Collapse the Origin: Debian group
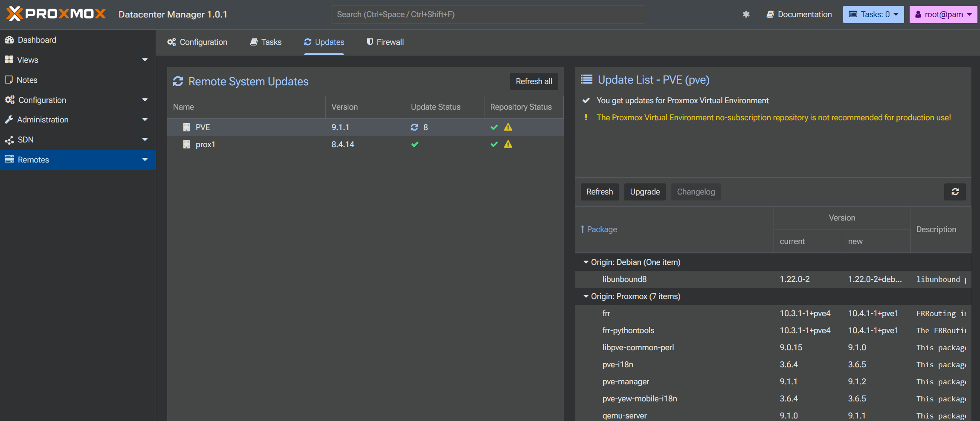980x421 pixels. click(x=586, y=262)
